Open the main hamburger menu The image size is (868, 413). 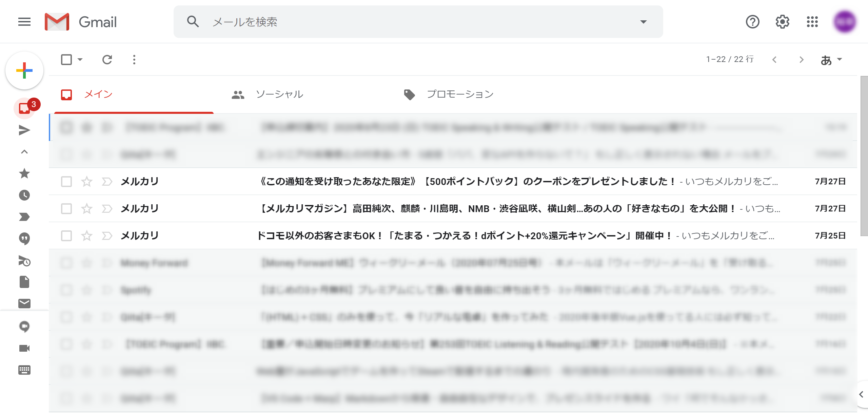point(24,22)
